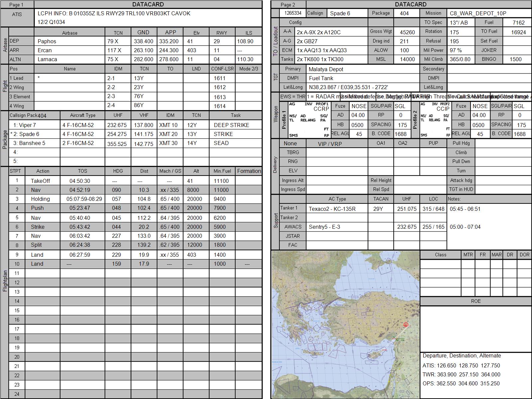Select the Profile 2 CCIP weapon diagram
The width and height of the screenshot is (532, 399).
click(435, 120)
